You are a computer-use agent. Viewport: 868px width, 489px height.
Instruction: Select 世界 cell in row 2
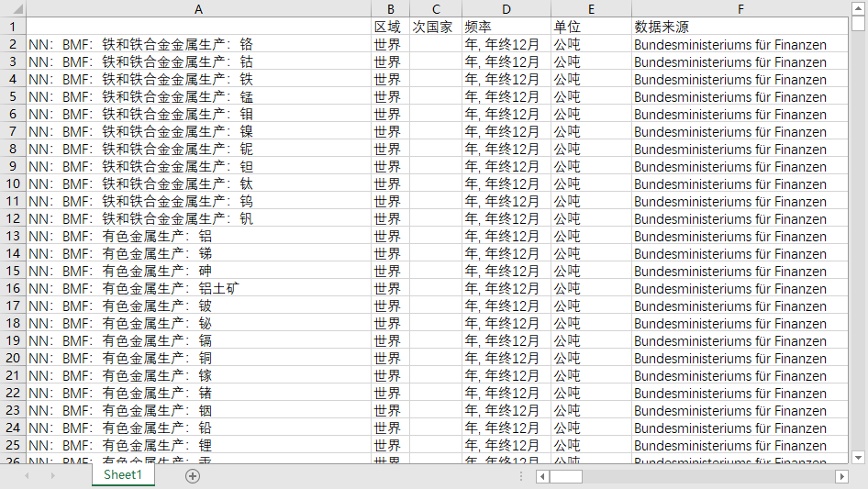[390, 44]
